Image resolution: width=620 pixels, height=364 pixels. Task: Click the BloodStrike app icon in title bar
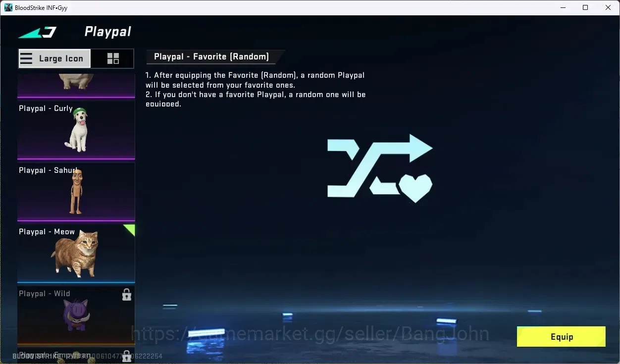pos(8,7)
